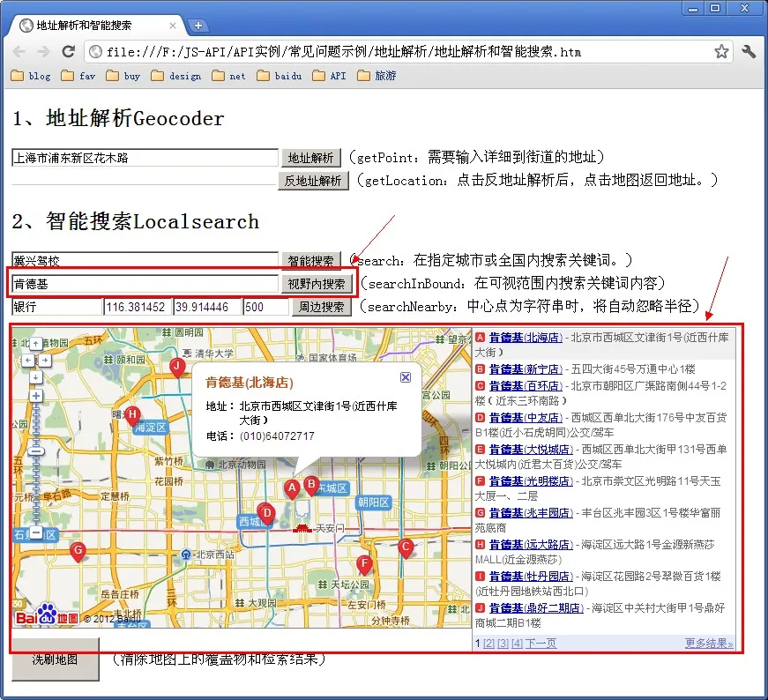
Task: Pan the map up with arrow control
Action: point(36,343)
